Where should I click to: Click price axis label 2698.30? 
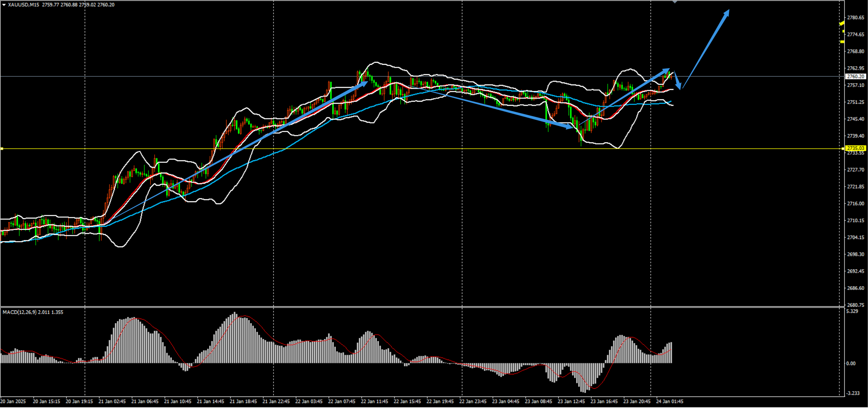(856, 254)
